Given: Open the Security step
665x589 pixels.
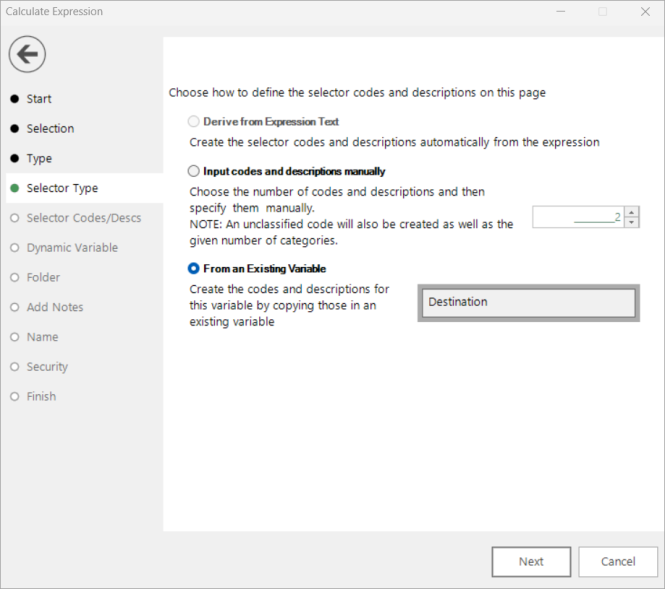Looking at the screenshot, I should click(47, 366).
